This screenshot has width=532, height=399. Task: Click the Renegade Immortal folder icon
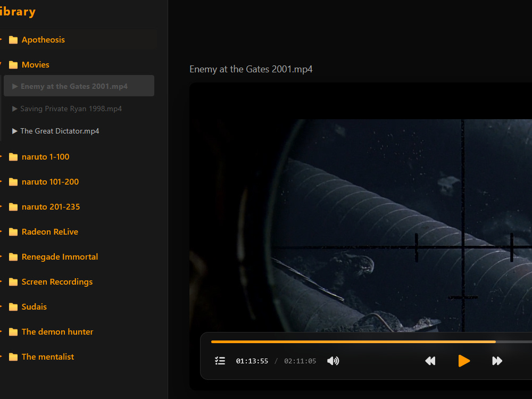[13, 257]
